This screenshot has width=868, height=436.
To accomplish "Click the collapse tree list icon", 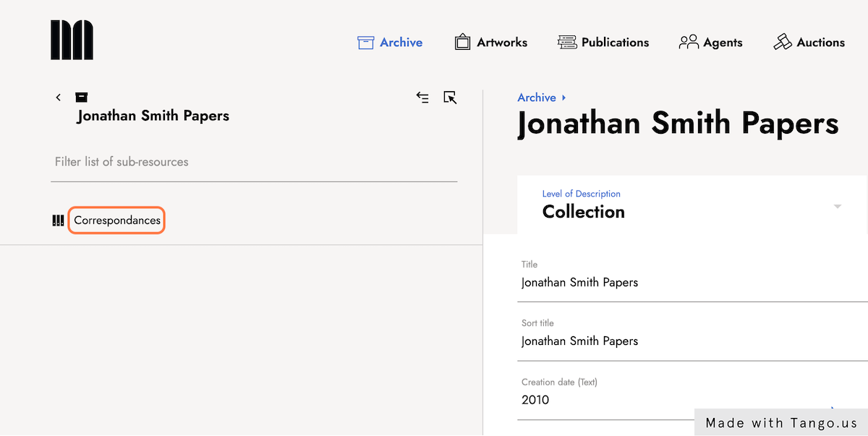I will 422,97.
